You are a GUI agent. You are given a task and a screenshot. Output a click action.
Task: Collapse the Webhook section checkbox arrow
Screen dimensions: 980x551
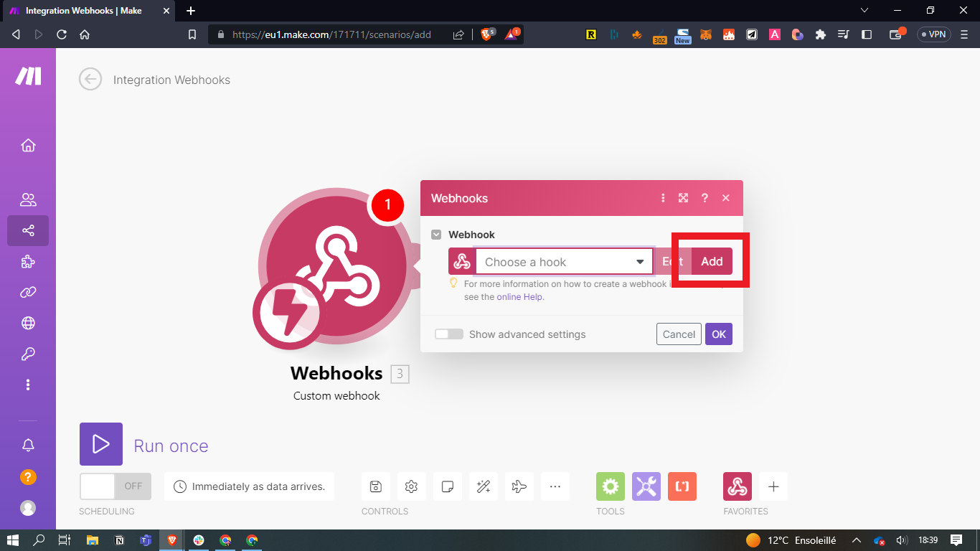[x=436, y=235]
